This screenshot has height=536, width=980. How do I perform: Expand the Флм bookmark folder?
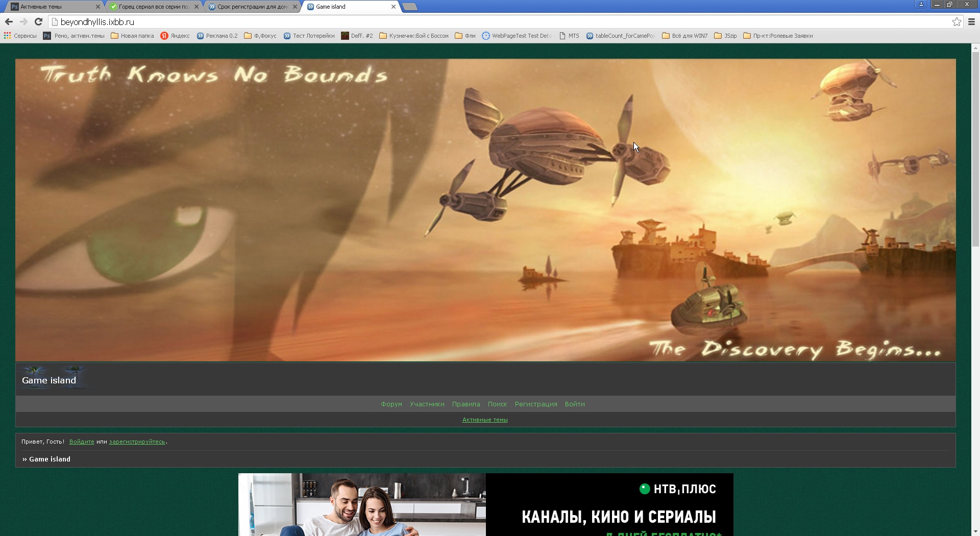coord(465,36)
